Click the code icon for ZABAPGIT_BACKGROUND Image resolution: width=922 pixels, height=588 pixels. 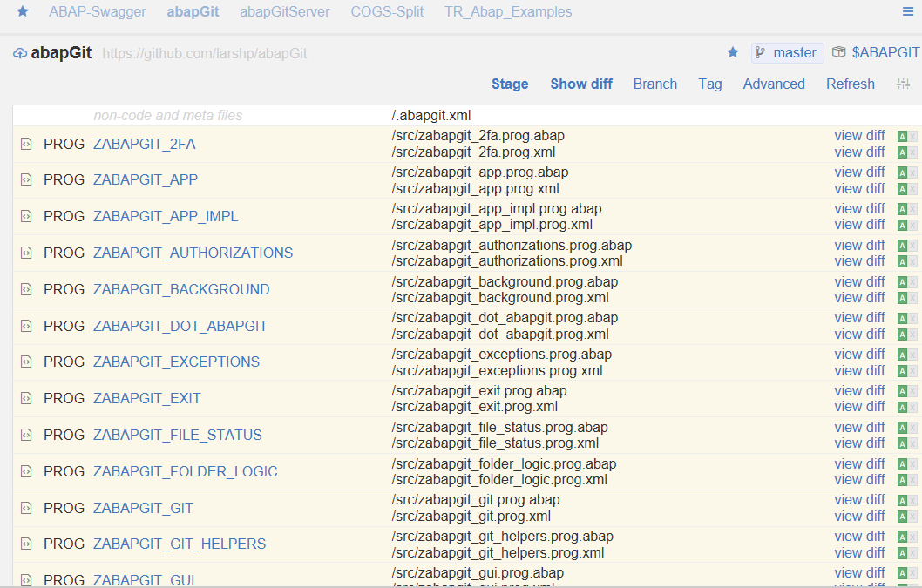pyautogui.click(x=26, y=289)
